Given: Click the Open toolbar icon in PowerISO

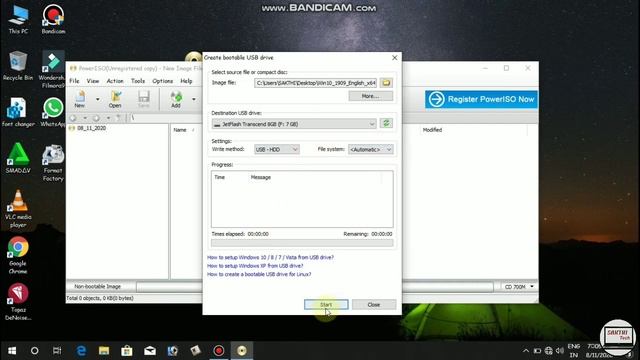Looking at the screenshot, I should [115, 99].
